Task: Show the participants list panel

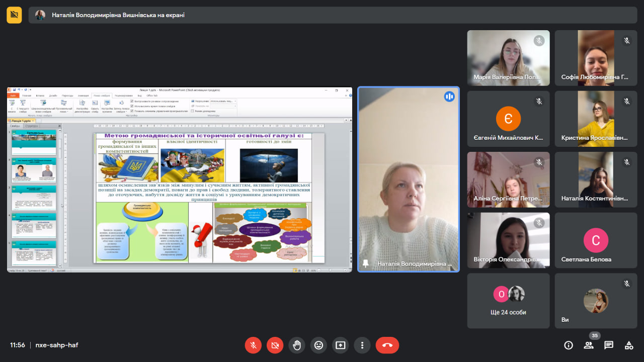Action: click(589, 345)
